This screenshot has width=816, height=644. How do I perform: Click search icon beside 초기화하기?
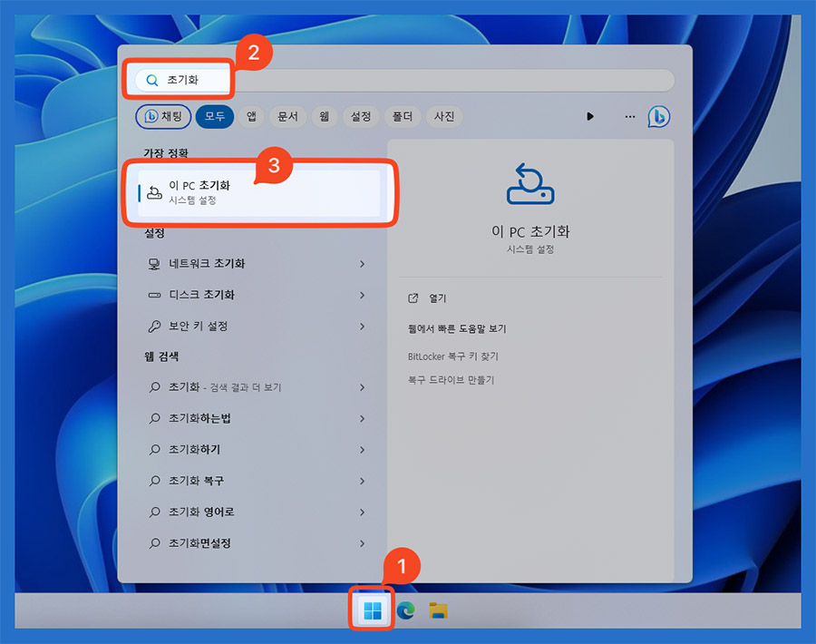[x=154, y=450]
